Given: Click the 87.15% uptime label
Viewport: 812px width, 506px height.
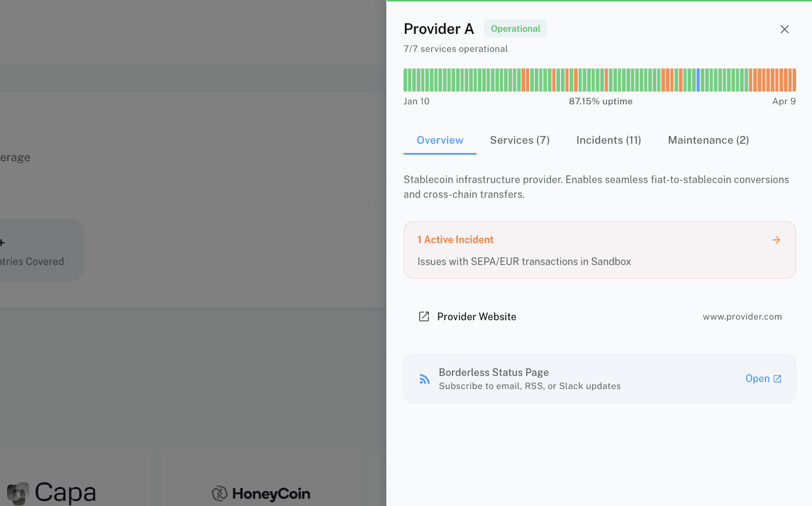Looking at the screenshot, I should 601,102.
